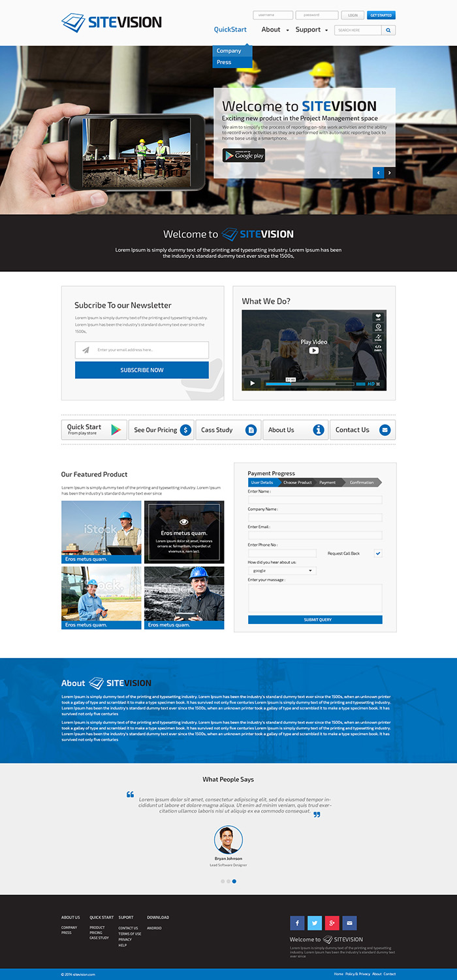Viewport: 457px width, 980px height.
Task: Select the Confirmation progress step
Action: coord(362,482)
